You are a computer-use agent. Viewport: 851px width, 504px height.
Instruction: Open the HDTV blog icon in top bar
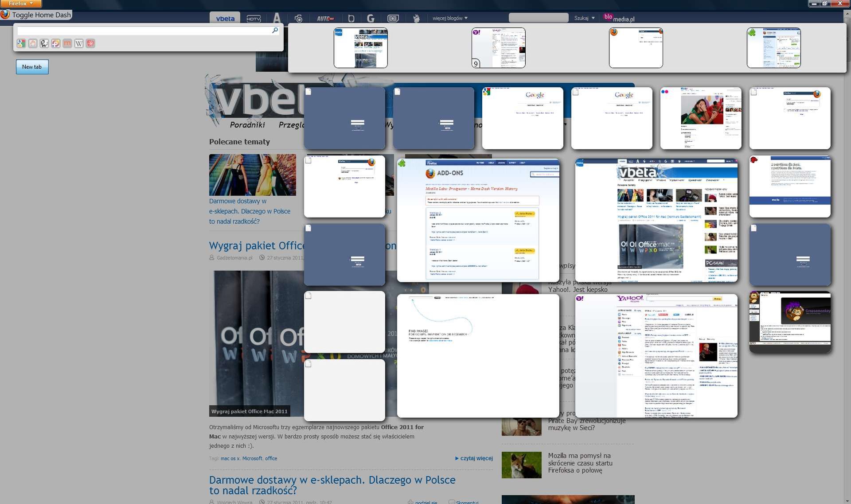pyautogui.click(x=254, y=19)
